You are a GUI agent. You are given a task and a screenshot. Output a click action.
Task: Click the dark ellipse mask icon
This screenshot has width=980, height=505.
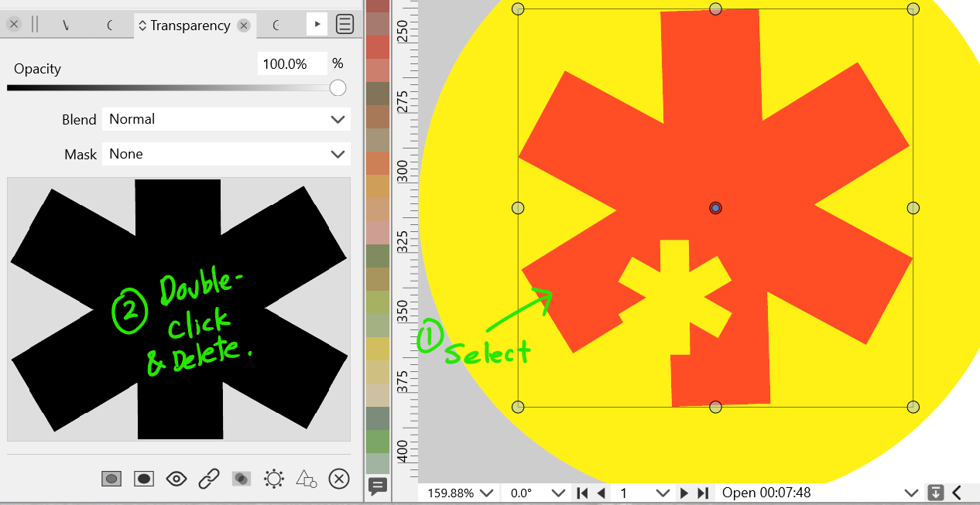pyautogui.click(x=144, y=479)
